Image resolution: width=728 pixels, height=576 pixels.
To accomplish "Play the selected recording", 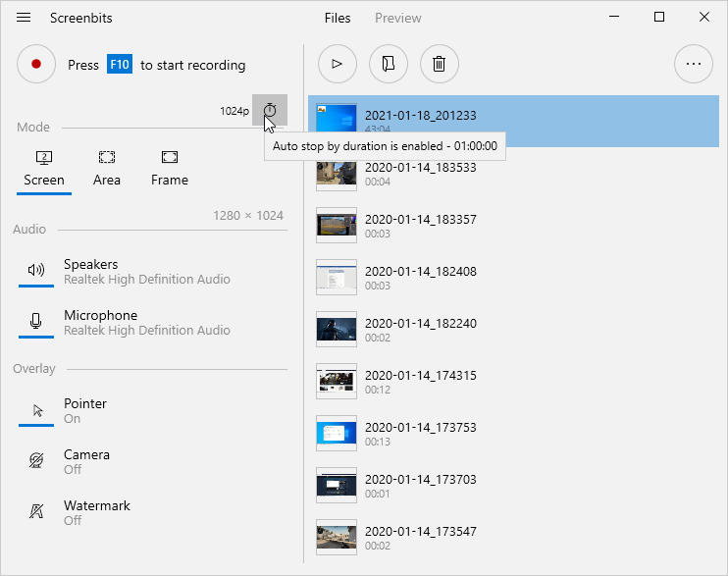I will pyautogui.click(x=338, y=64).
